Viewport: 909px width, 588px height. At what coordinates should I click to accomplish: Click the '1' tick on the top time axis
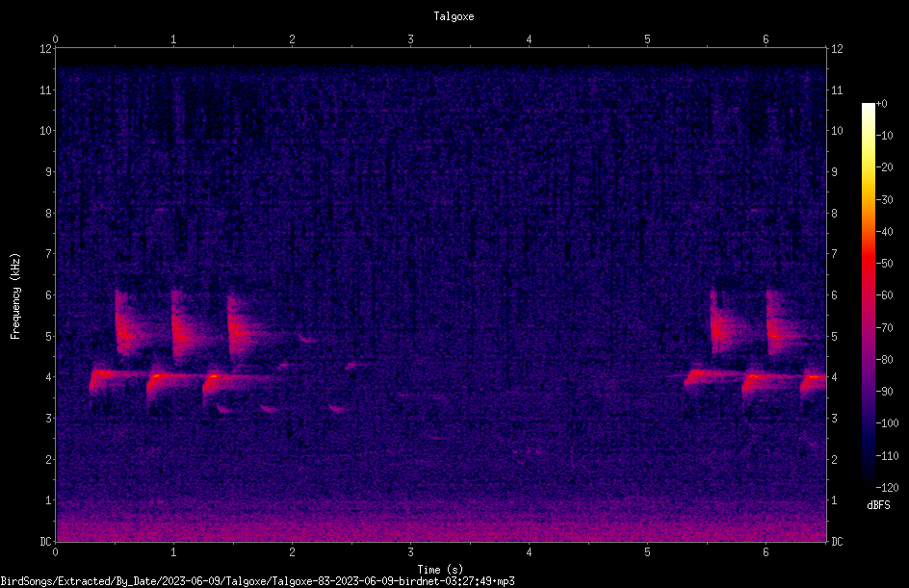(173, 39)
